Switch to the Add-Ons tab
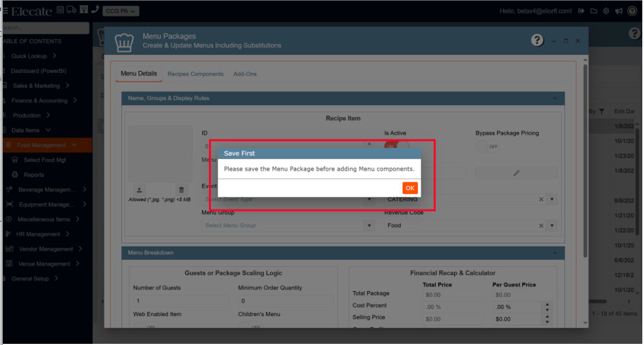 tap(245, 74)
